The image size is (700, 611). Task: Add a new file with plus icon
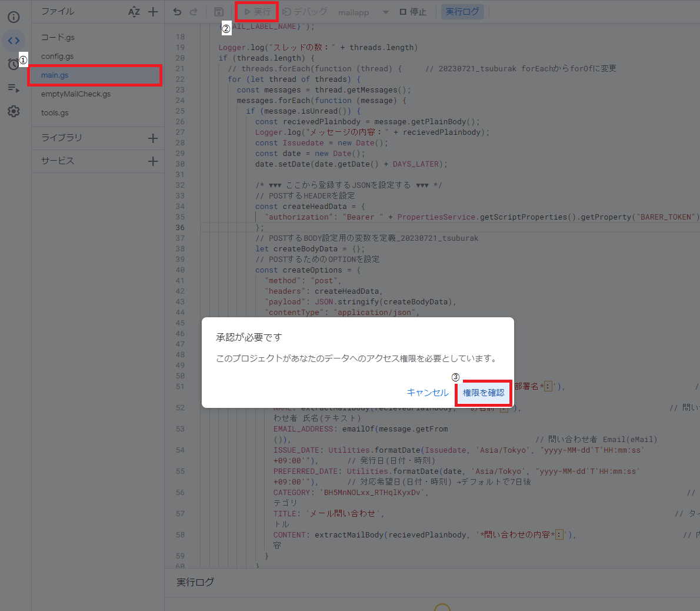click(x=153, y=12)
